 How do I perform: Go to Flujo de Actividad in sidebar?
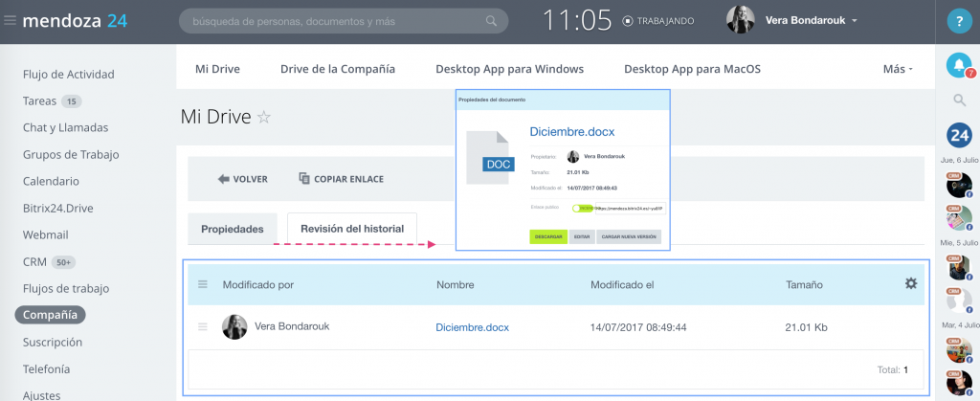pyautogui.click(x=69, y=75)
